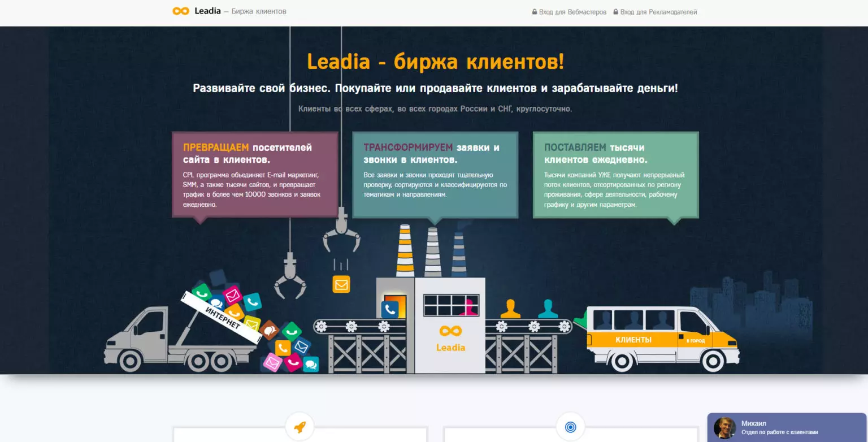Click lock icon beside Вход для Рекламодателей

615,12
